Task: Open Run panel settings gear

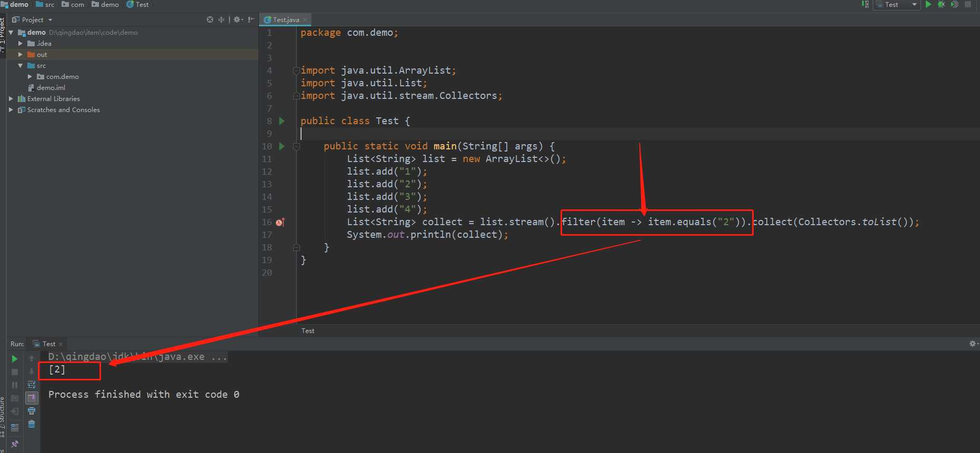Action: [x=973, y=344]
